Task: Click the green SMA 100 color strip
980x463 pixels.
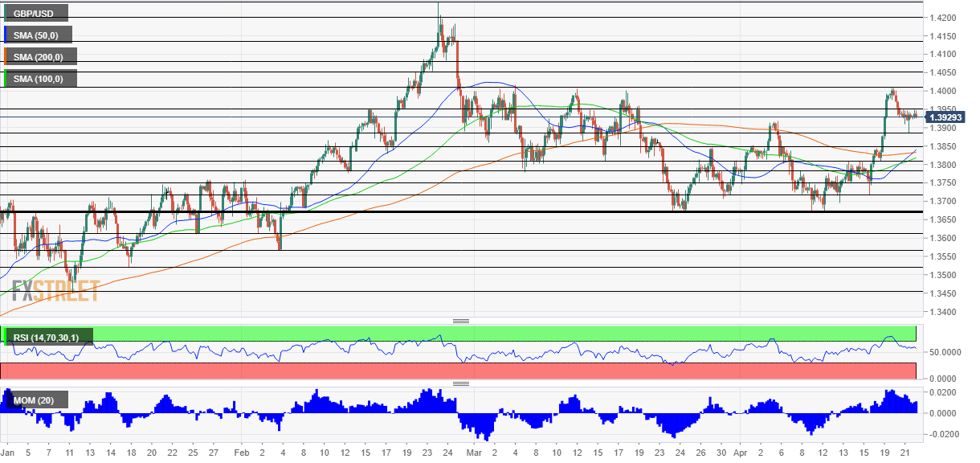Action: pyautogui.click(x=6, y=78)
